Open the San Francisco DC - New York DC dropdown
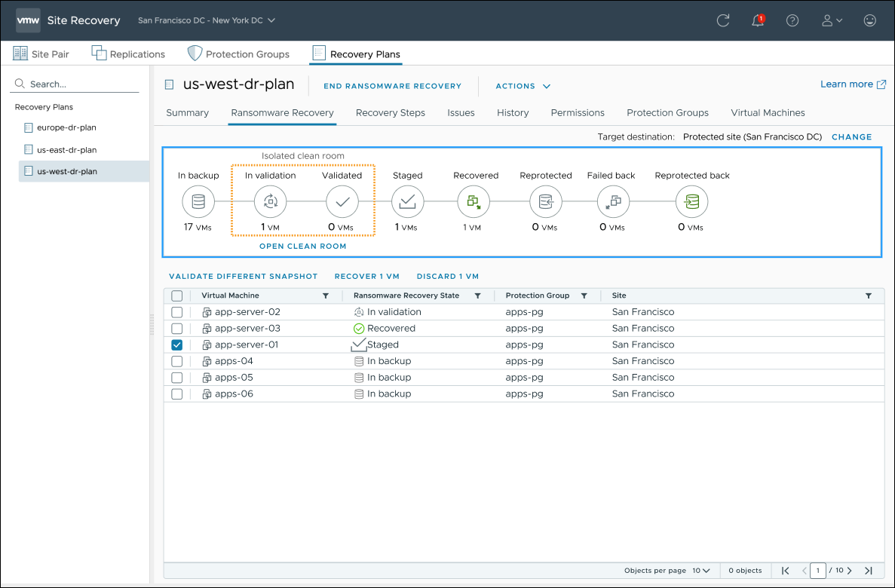The image size is (895, 588). pyautogui.click(x=205, y=20)
